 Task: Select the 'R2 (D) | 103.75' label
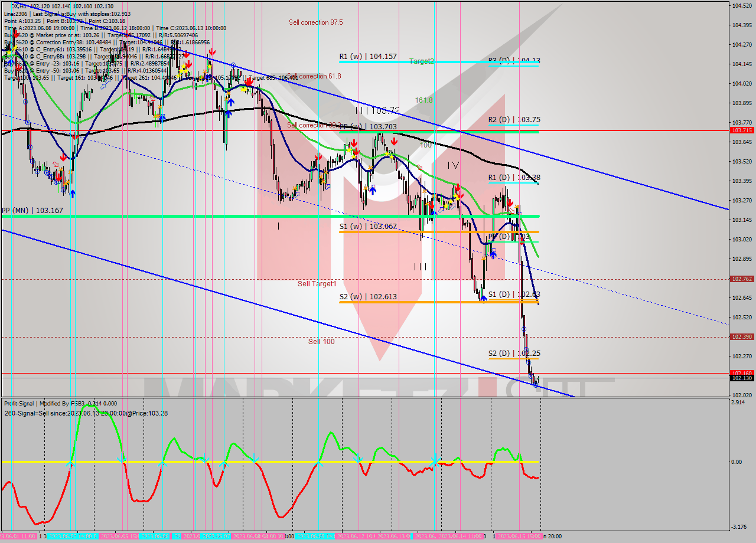(x=514, y=119)
